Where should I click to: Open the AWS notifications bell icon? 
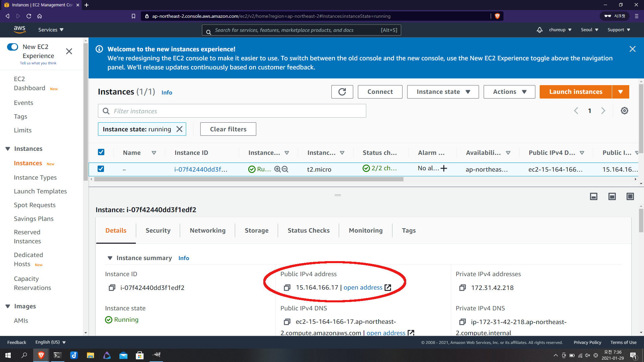pyautogui.click(x=539, y=30)
